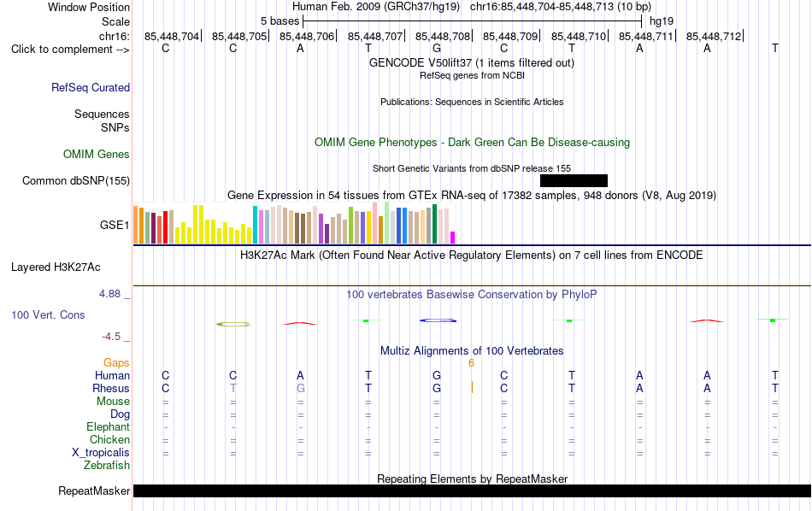
Task: Click the 100 vertebrates Basewise Conservation title
Action: coord(471,295)
